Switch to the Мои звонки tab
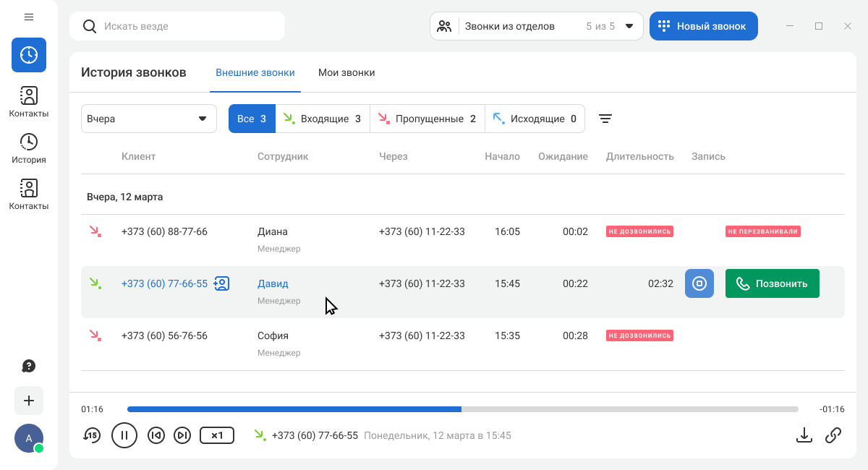Image resolution: width=868 pixels, height=470 pixels. tap(346, 72)
